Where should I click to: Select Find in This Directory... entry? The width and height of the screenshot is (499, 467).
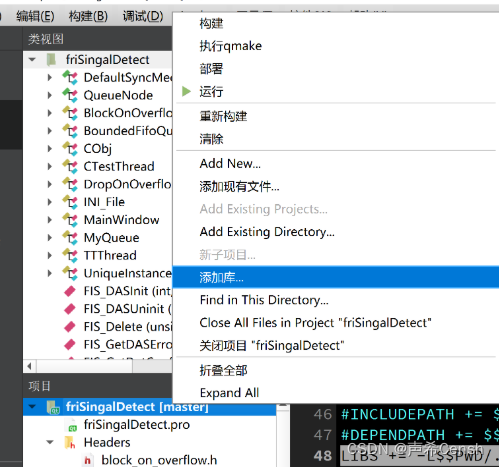tap(336, 300)
